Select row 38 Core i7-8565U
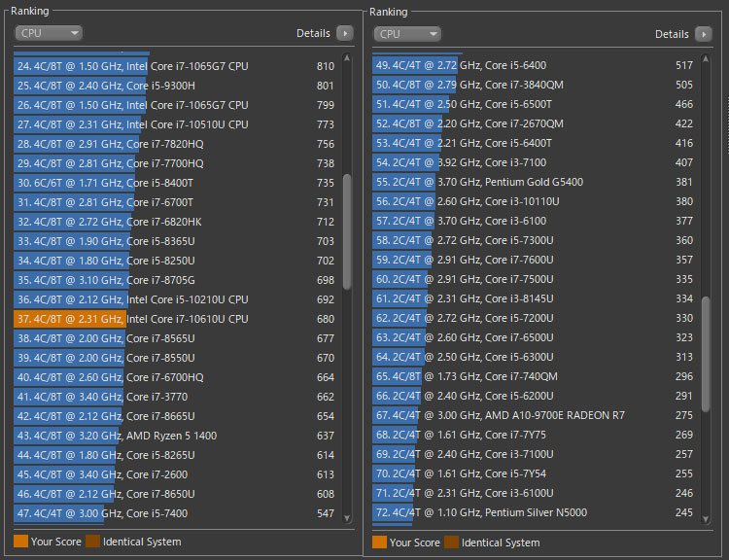The width and height of the screenshot is (729, 560). click(176, 338)
